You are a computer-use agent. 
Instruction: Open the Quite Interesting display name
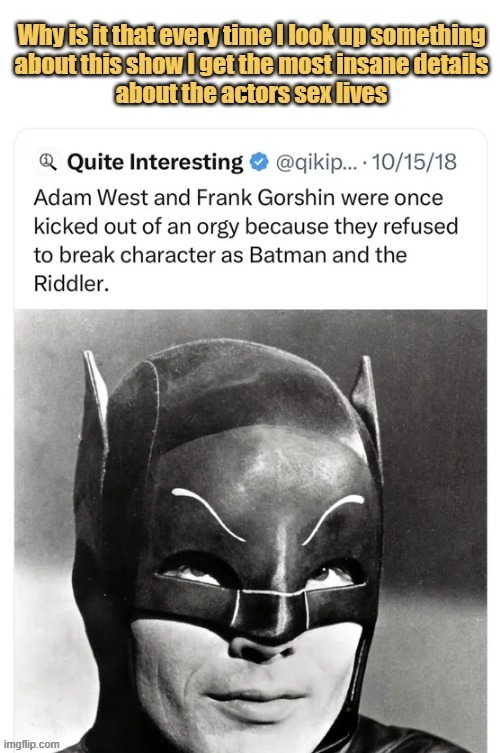coord(155,162)
